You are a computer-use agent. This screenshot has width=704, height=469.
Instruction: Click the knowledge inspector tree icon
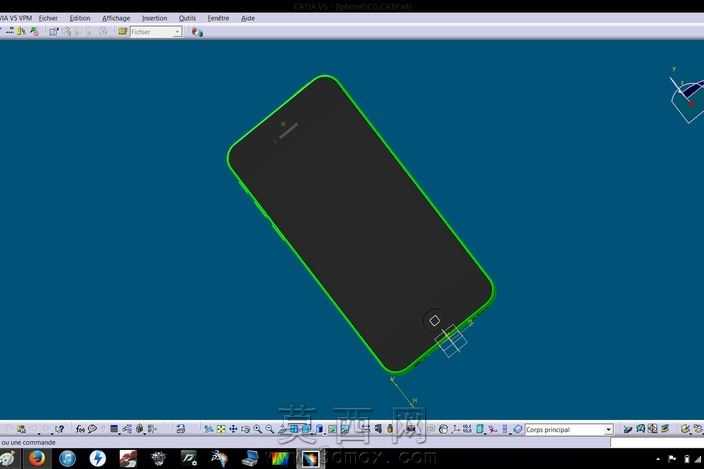pos(127,429)
